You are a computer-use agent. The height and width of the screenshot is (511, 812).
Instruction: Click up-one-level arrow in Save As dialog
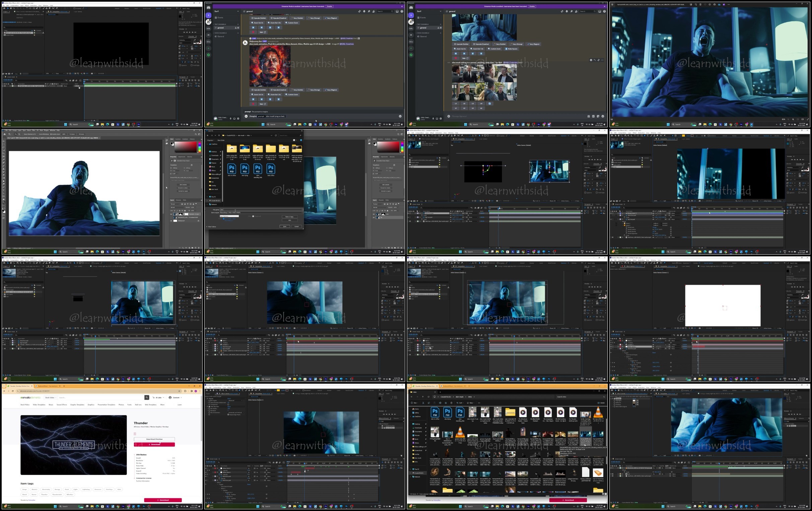coord(219,136)
